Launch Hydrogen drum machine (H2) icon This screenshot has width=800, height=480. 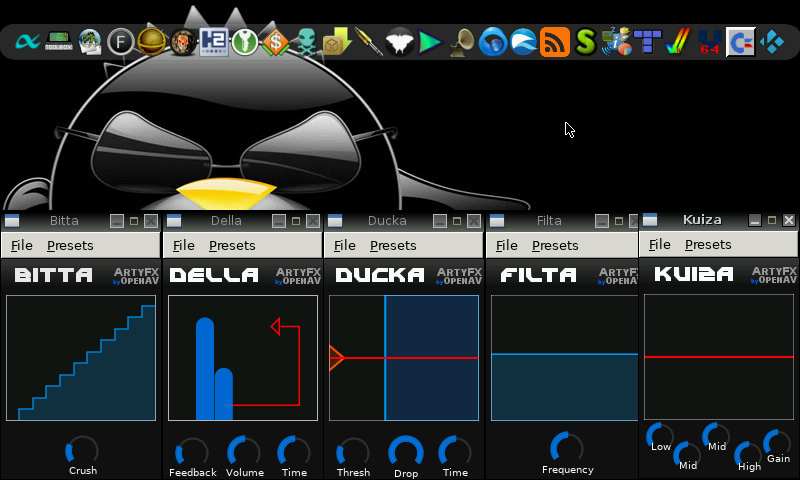214,42
